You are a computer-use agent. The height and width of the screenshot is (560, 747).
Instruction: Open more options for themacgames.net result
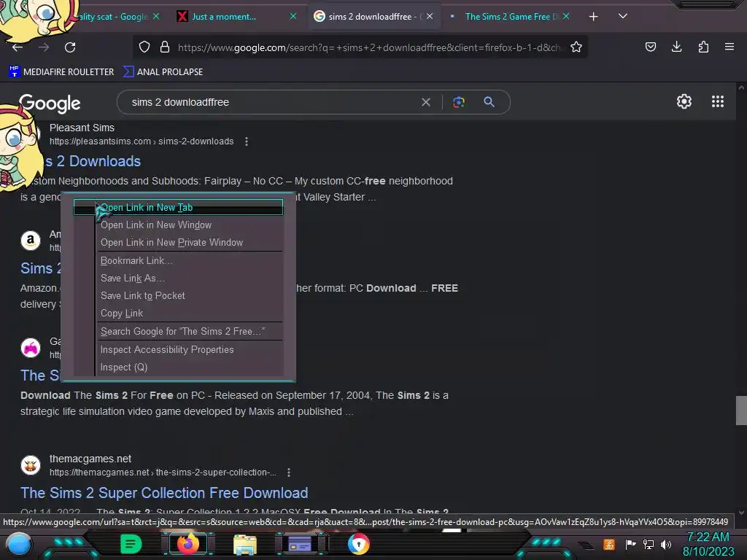pos(289,472)
